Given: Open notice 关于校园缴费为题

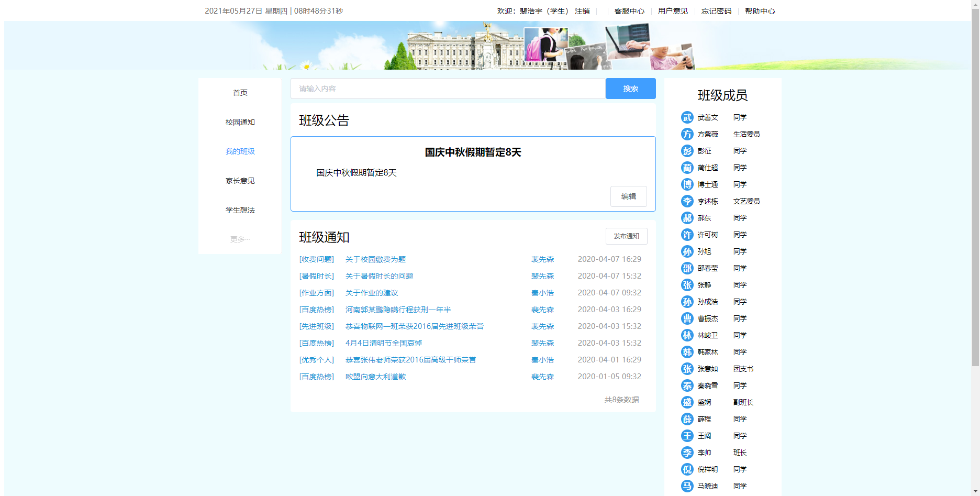Looking at the screenshot, I should click(375, 259).
